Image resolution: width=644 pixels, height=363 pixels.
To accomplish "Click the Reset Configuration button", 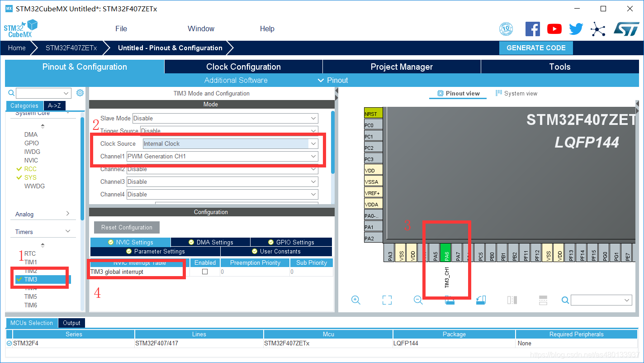I will click(127, 227).
